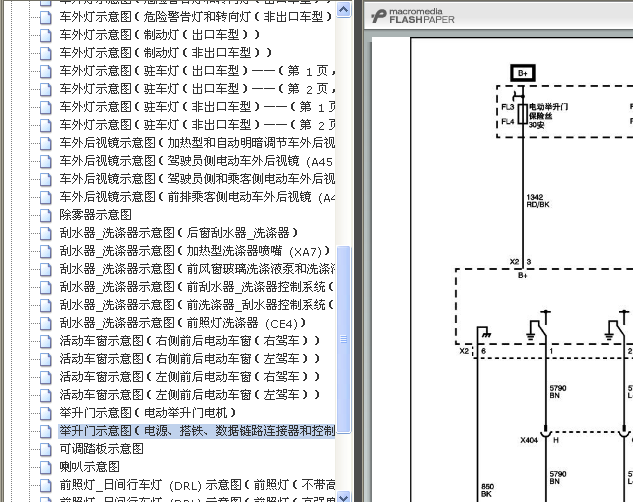The image size is (633, 502).
Task: Open 前照灯洗涤器 (CE4) diagram
Action: coord(183,323)
